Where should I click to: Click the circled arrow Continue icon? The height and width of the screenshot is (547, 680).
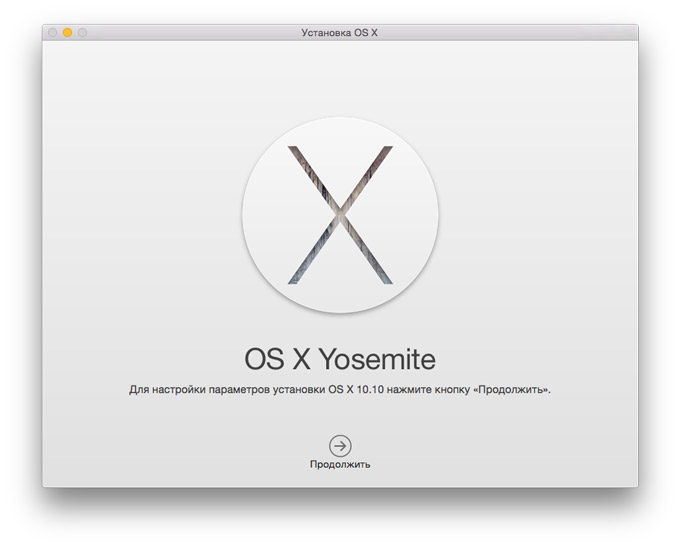[340, 445]
